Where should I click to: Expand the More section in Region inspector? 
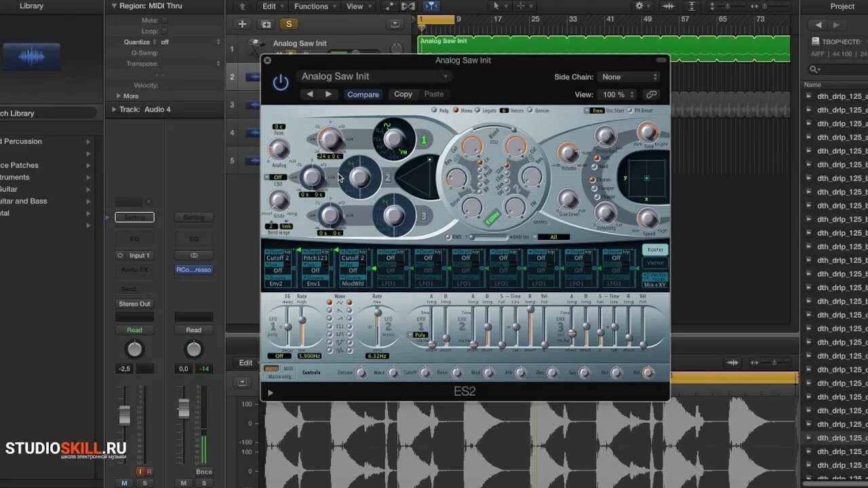tap(127, 96)
